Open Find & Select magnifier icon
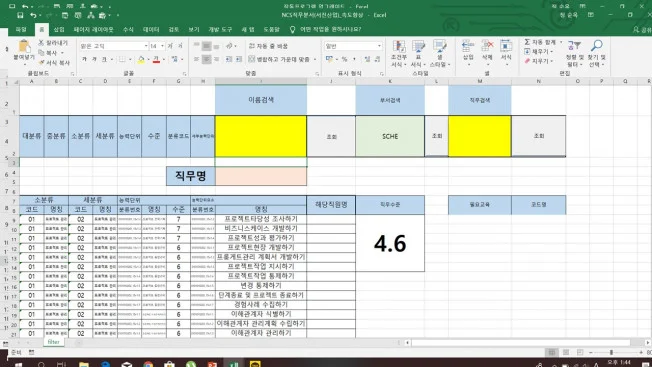Screen dimensions: 652x367 [597, 46]
